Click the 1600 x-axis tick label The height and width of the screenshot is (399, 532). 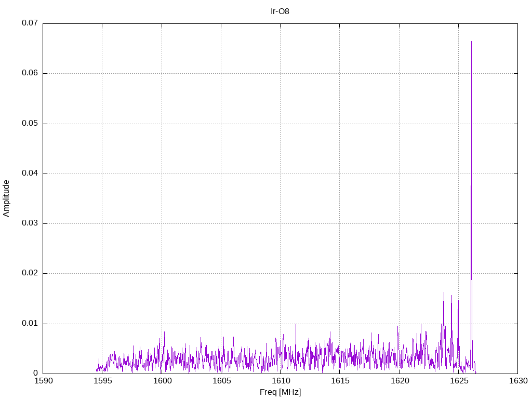tap(162, 381)
